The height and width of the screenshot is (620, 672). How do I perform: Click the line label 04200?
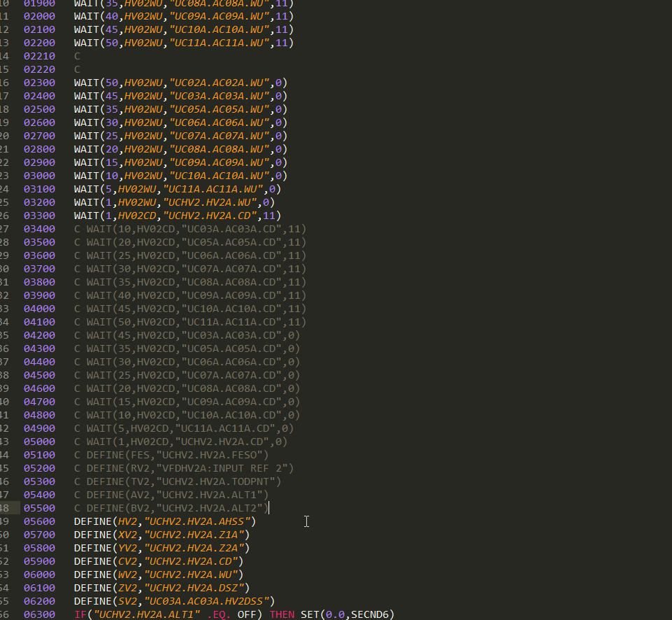[39, 335]
